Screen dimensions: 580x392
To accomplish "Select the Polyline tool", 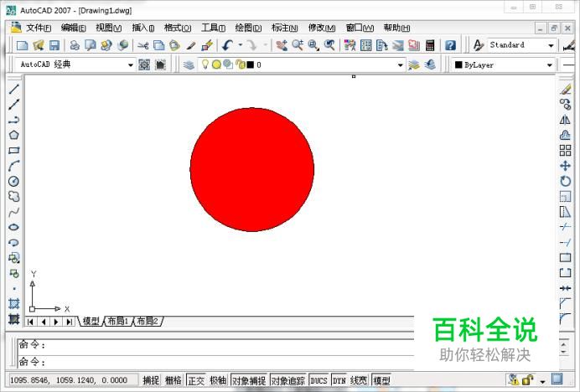I will pyautogui.click(x=13, y=120).
